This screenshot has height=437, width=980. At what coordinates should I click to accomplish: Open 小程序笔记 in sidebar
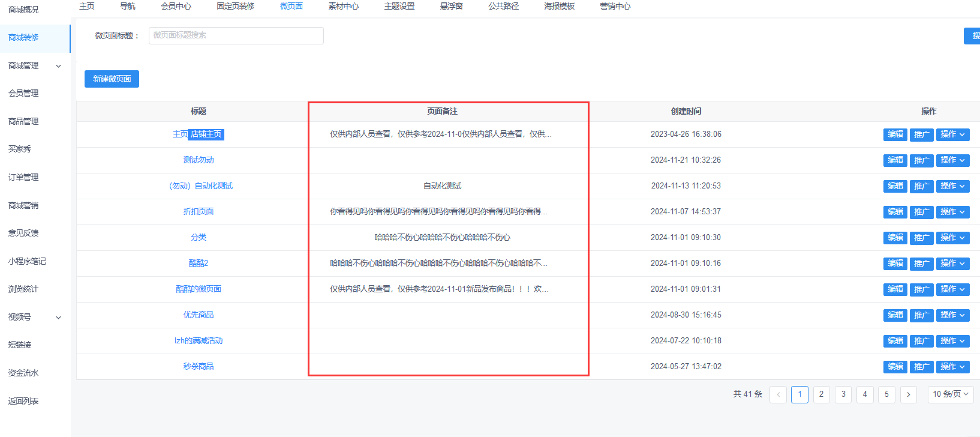click(27, 261)
